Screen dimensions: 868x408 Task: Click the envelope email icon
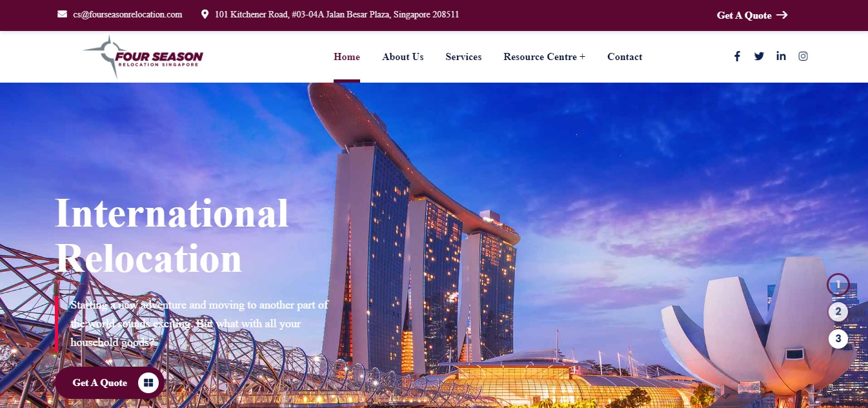(x=62, y=14)
